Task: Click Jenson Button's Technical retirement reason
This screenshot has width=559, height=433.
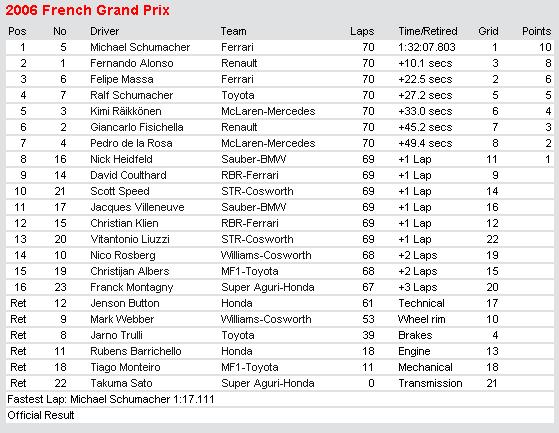Action: coord(421,303)
